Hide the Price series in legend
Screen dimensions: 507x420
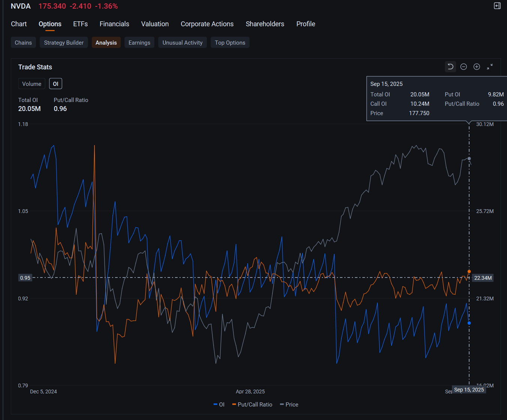coord(289,405)
